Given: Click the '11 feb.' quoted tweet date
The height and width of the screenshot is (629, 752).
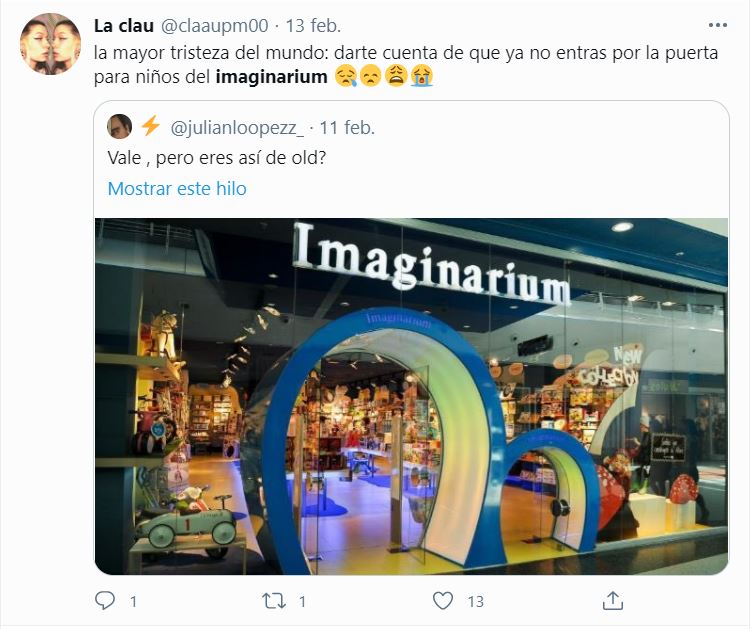Looking at the screenshot, I should (x=348, y=128).
